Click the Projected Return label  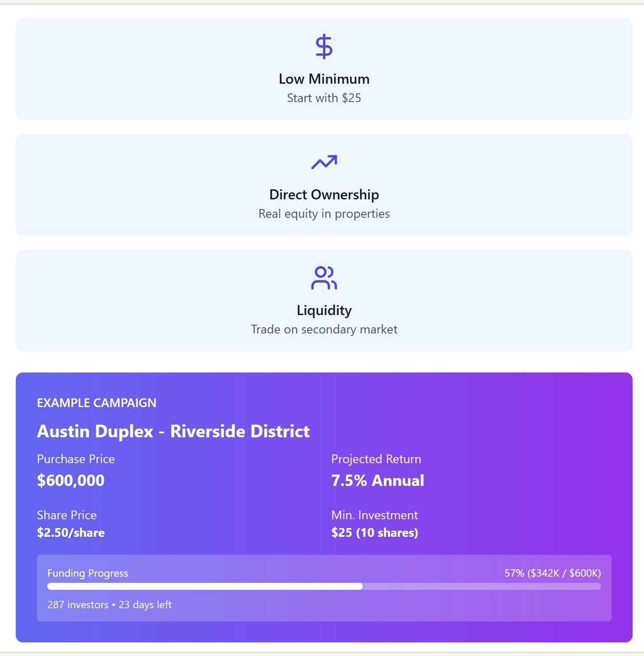376,459
